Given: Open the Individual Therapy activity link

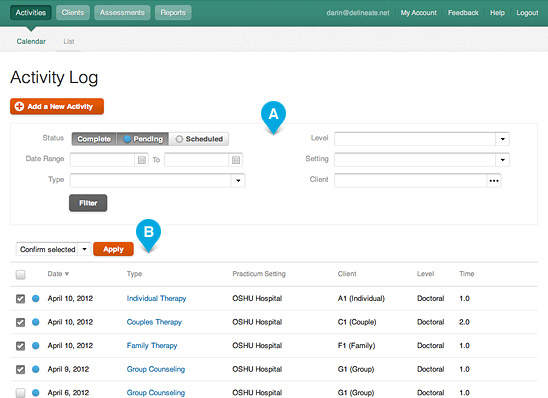Looking at the screenshot, I should 156,298.
